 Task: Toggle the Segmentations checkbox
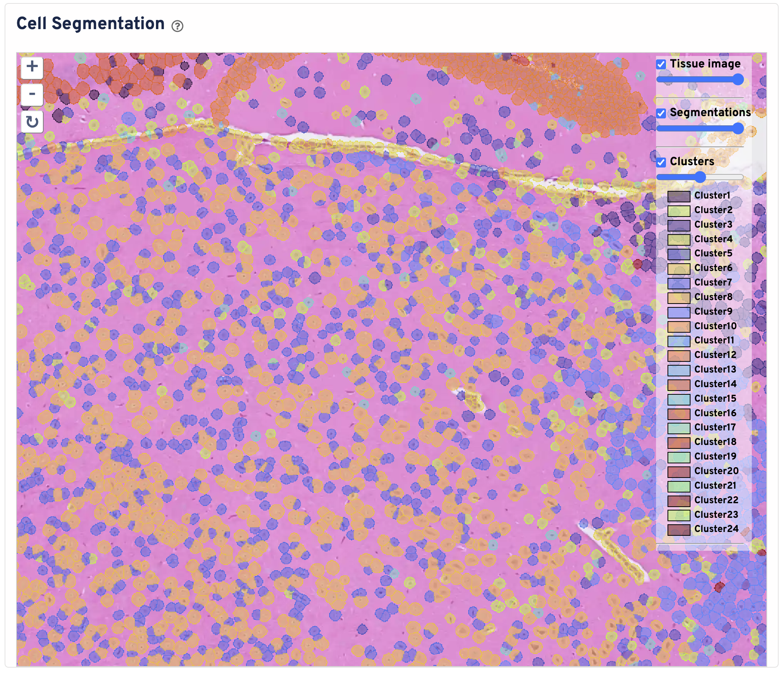pos(661,113)
